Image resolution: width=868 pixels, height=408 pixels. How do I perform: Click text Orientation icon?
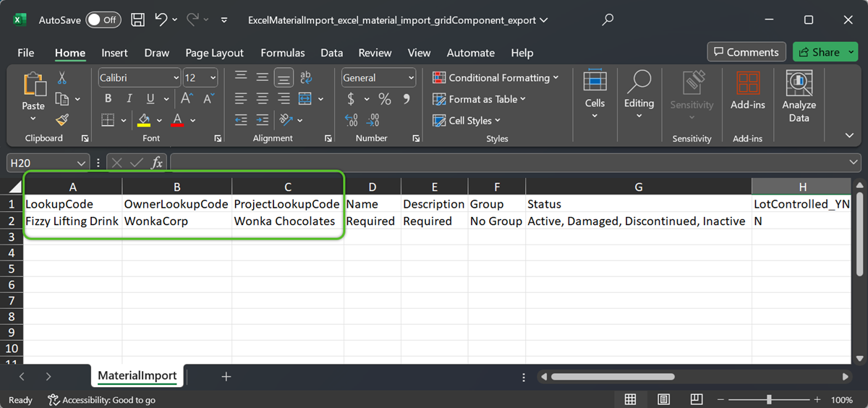pos(286,120)
